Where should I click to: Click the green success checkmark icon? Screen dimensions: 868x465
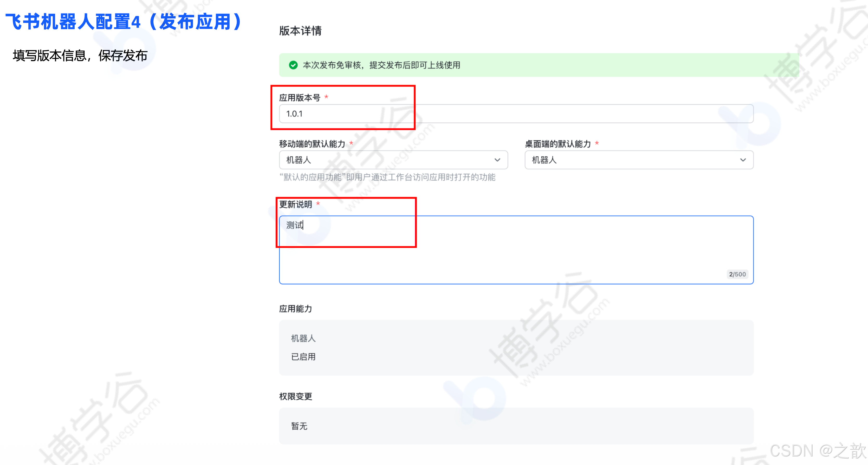point(293,65)
